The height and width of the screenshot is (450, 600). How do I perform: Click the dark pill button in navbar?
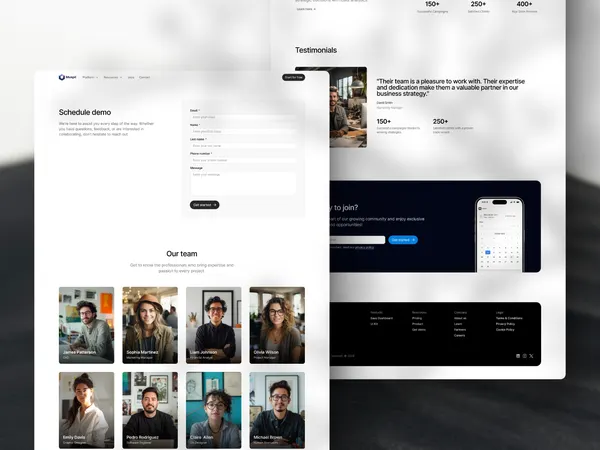pos(293,77)
